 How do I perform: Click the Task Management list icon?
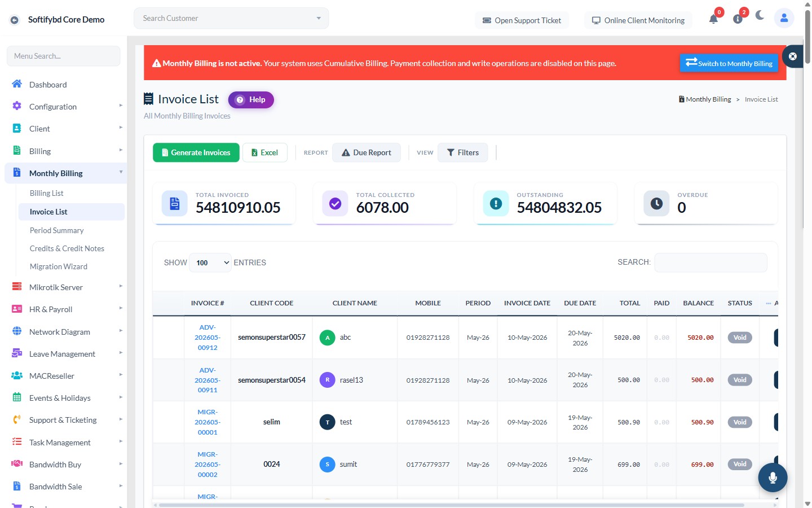[17, 442]
